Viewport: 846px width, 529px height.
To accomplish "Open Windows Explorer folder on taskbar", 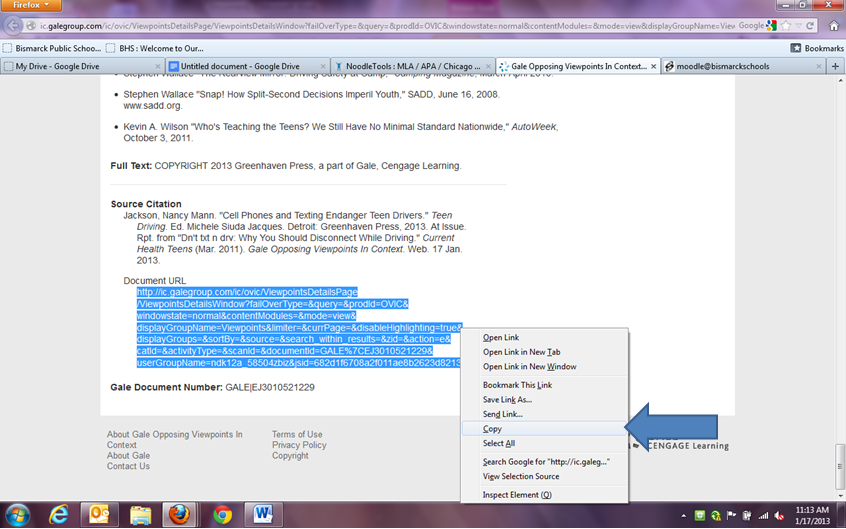I will (140, 515).
